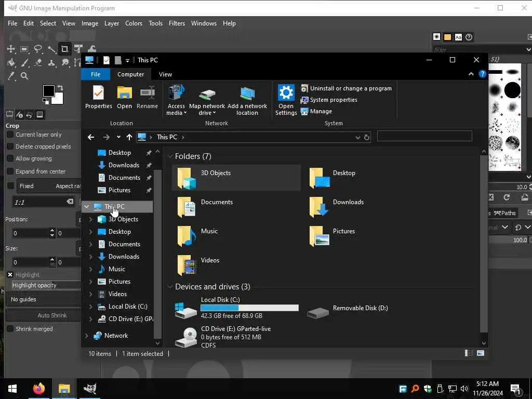Activate the Crop tool in GIMP toolbox

pos(64,49)
